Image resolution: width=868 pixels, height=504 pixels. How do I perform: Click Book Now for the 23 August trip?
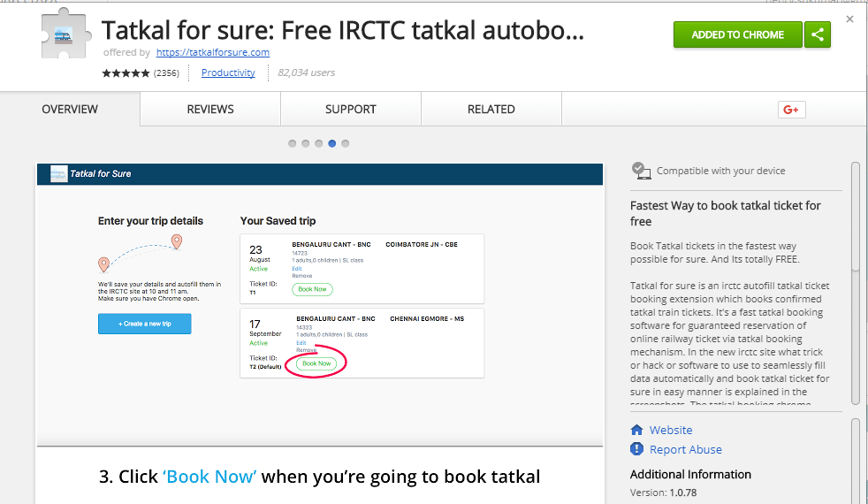(x=312, y=289)
